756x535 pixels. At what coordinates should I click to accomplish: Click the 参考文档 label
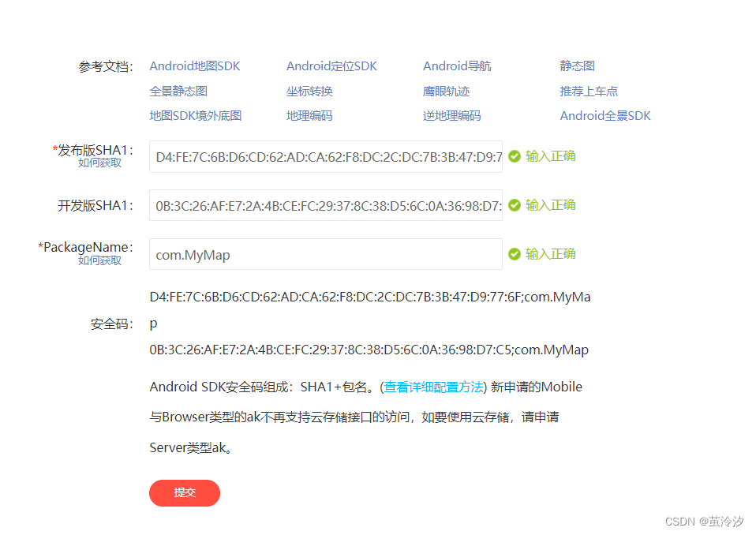click(x=106, y=66)
